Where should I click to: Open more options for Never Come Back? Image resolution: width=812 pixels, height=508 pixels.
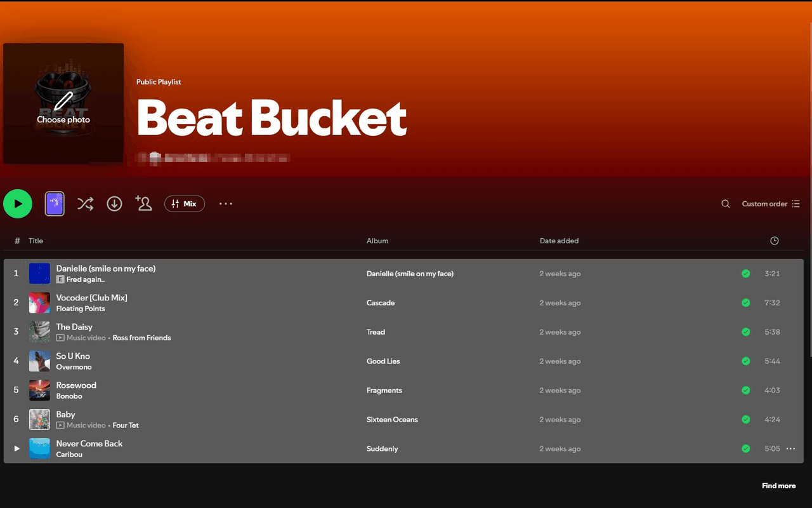pos(790,449)
